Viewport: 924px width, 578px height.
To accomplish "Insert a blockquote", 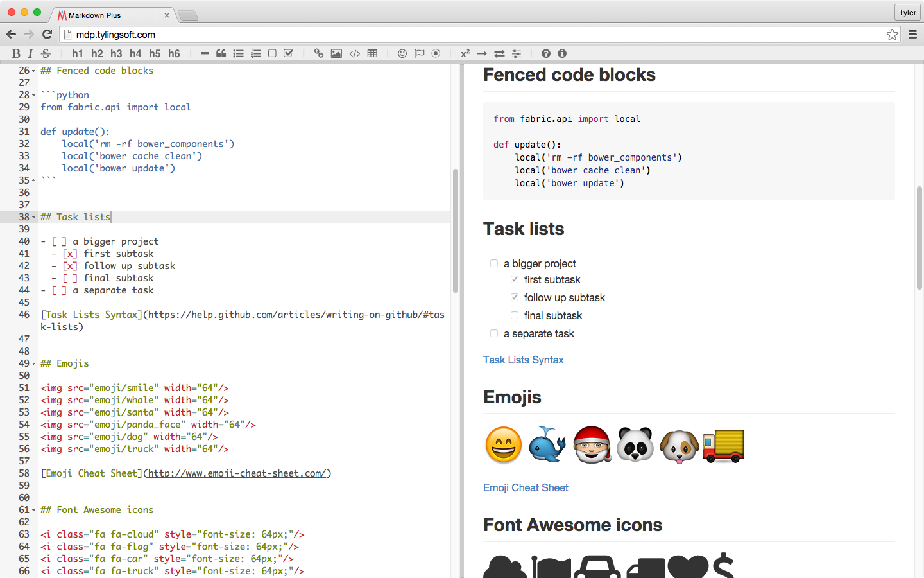I will (x=221, y=54).
